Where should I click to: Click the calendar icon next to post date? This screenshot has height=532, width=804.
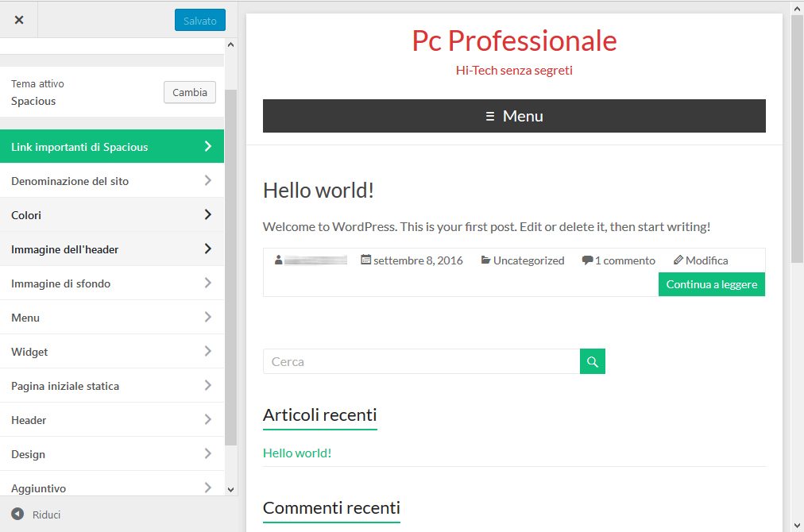point(365,260)
